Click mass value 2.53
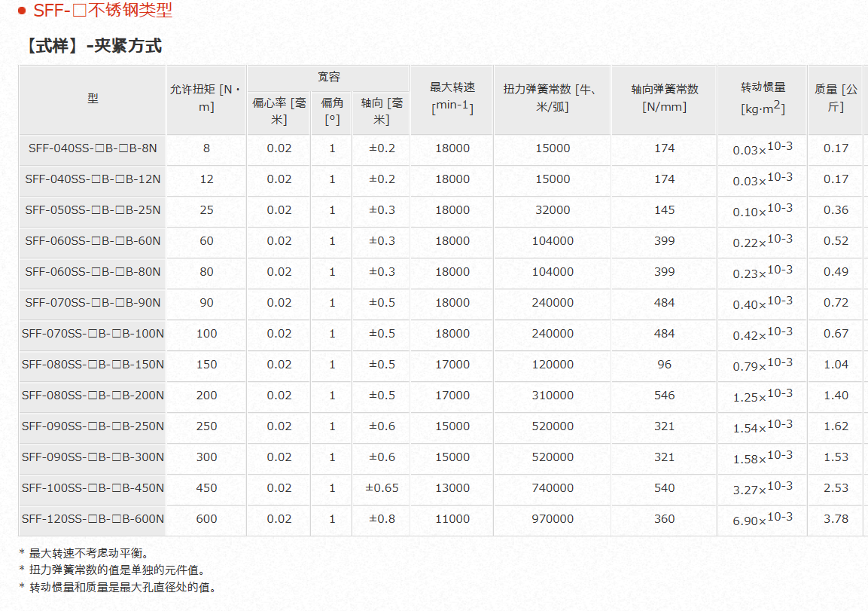This screenshot has width=868, height=611. pyautogui.click(x=836, y=488)
